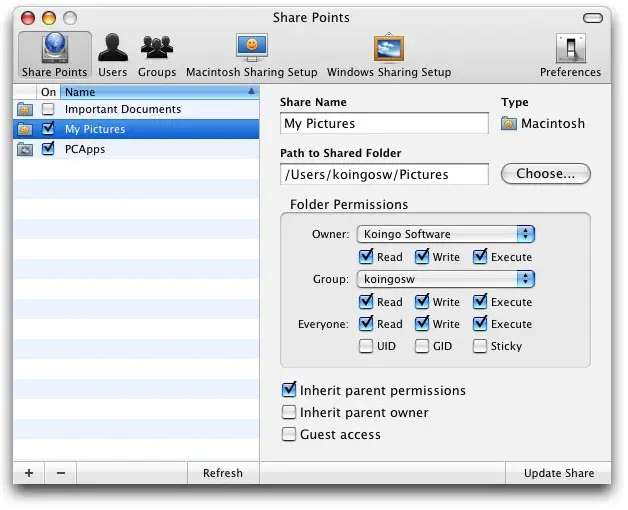The image size is (628, 510).
Task: Click the Share Name text field
Action: pyautogui.click(x=384, y=123)
